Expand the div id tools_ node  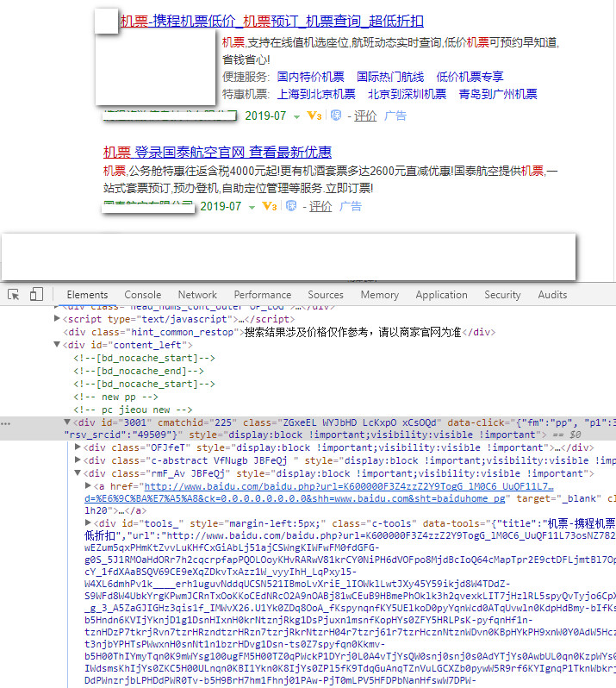[x=88, y=523]
